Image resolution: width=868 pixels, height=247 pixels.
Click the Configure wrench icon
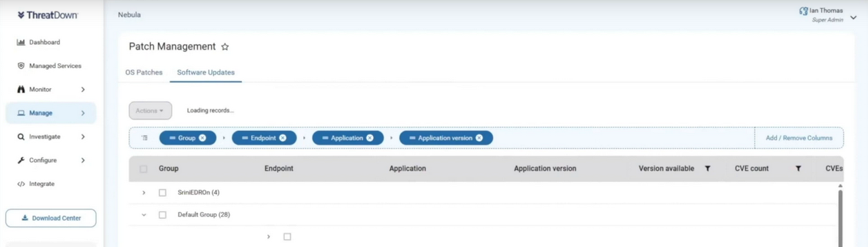[x=21, y=161]
